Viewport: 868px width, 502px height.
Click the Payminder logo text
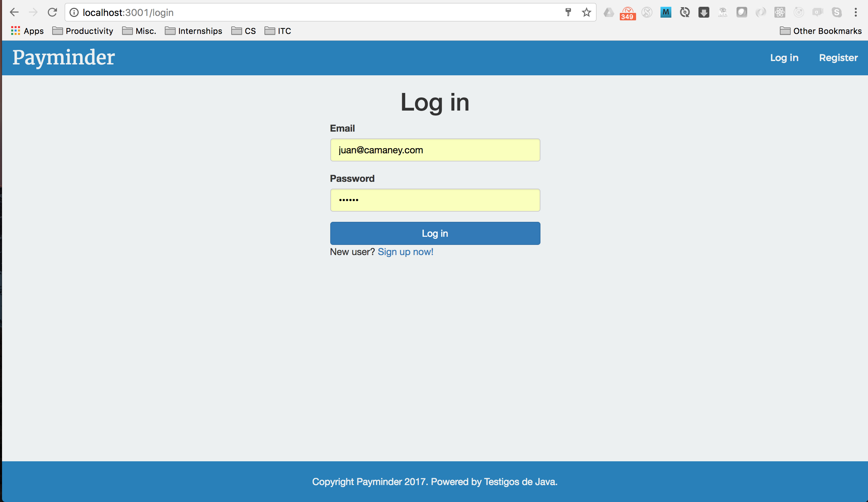pos(64,57)
